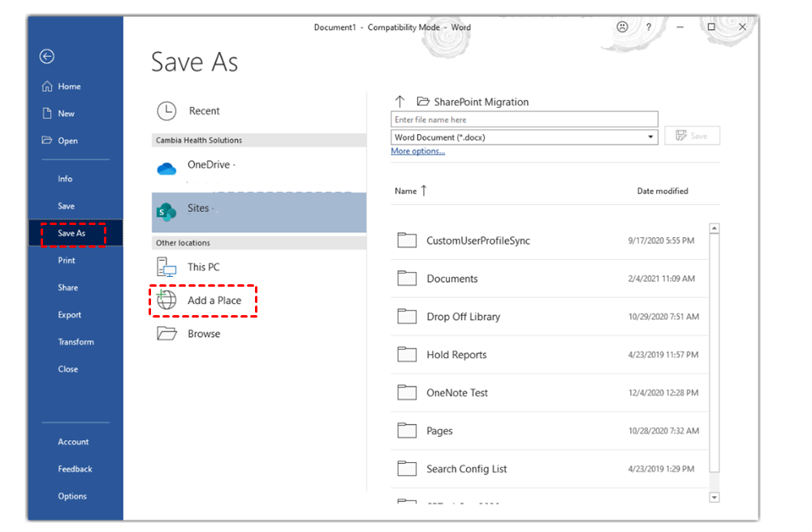This screenshot has width=812, height=532.
Task: Click the back arrow at top left
Action: coord(46,57)
